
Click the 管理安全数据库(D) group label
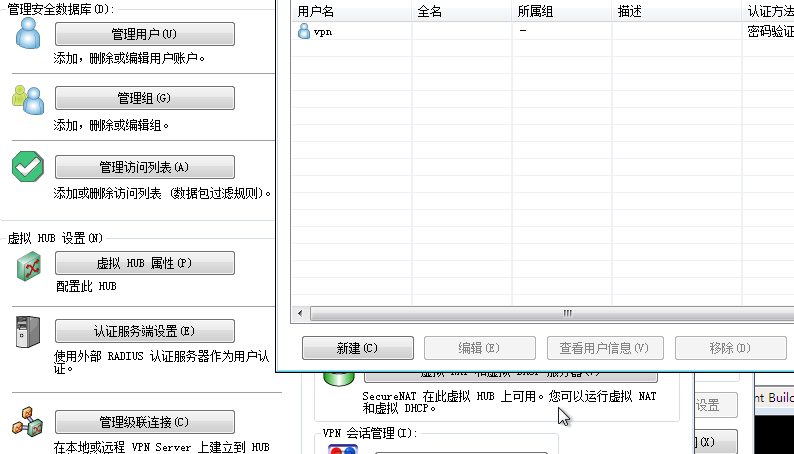click(61, 9)
